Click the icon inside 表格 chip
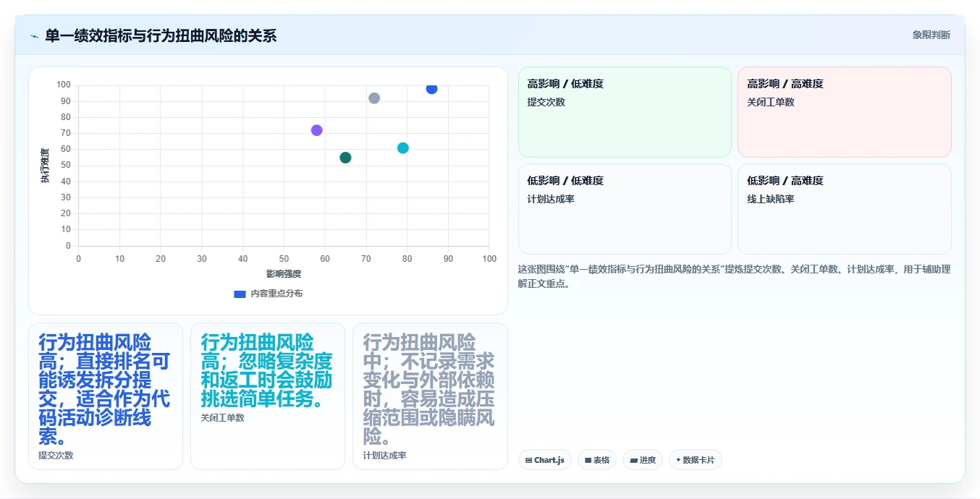This screenshot has height=499, width=980. pyautogui.click(x=588, y=461)
